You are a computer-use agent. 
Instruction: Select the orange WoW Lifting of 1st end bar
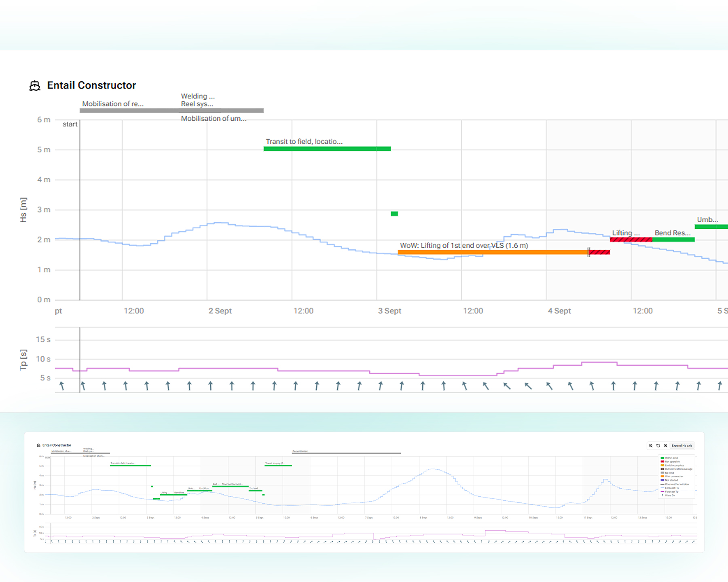click(493, 252)
